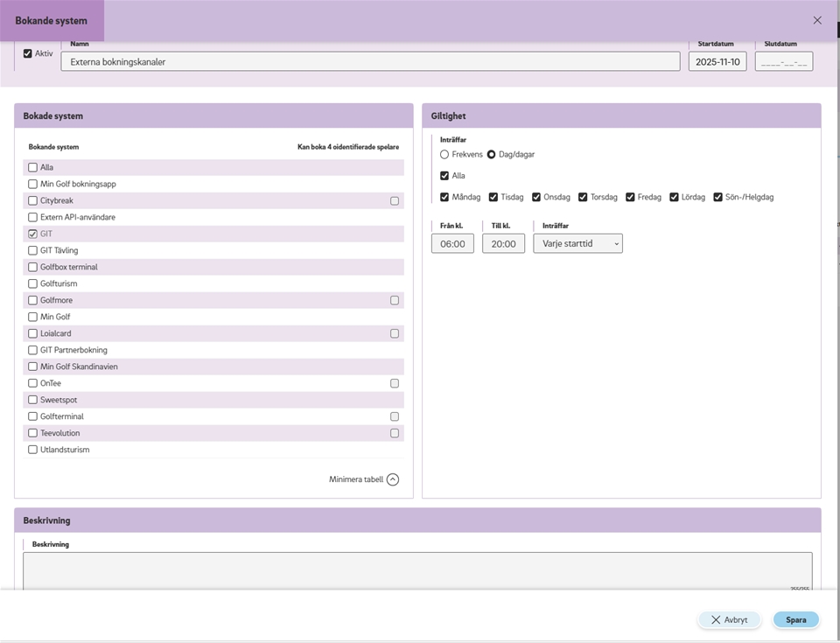Close the Bokande system dialog
Viewport: 840px width, 643px height.
pyautogui.click(x=817, y=20)
